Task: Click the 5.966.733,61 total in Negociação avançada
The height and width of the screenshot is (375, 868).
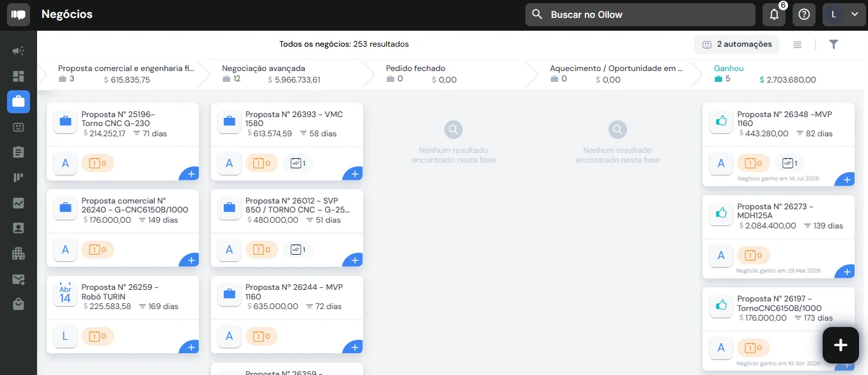Action: point(297,80)
